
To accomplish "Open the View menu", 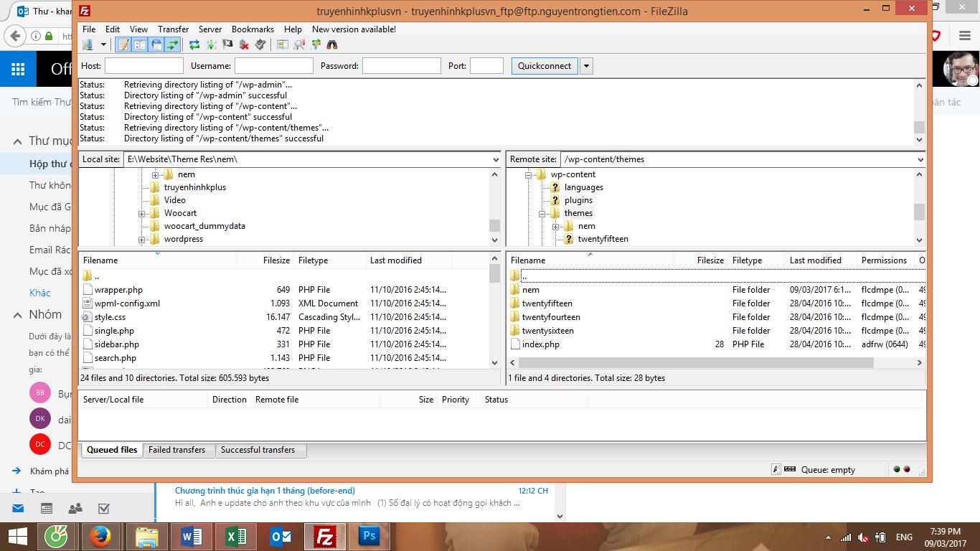I will pyautogui.click(x=138, y=29).
